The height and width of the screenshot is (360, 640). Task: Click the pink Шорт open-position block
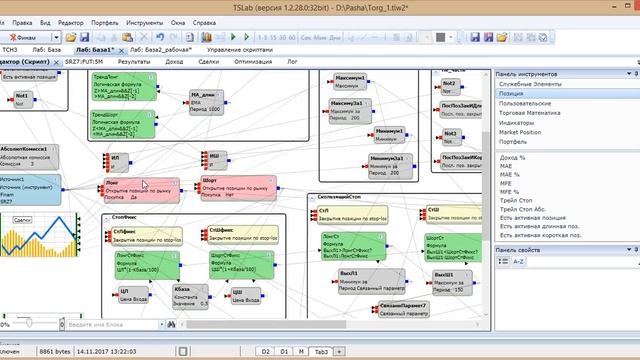(x=238, y=188)
